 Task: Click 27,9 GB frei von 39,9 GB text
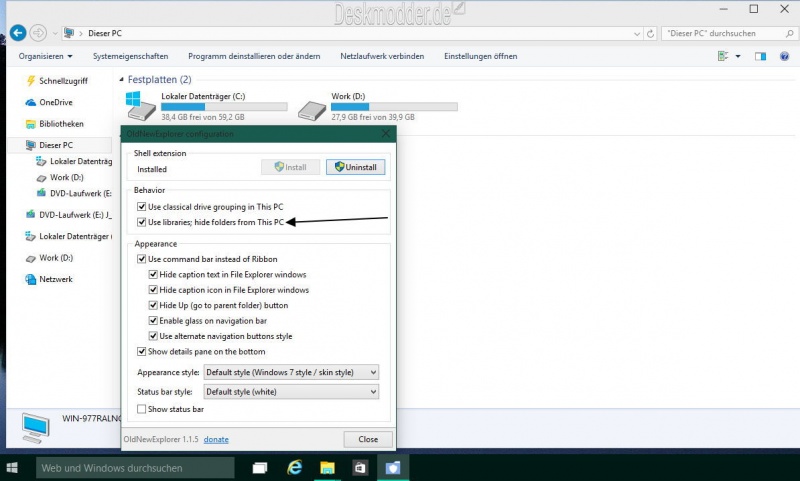coord(372,117)
